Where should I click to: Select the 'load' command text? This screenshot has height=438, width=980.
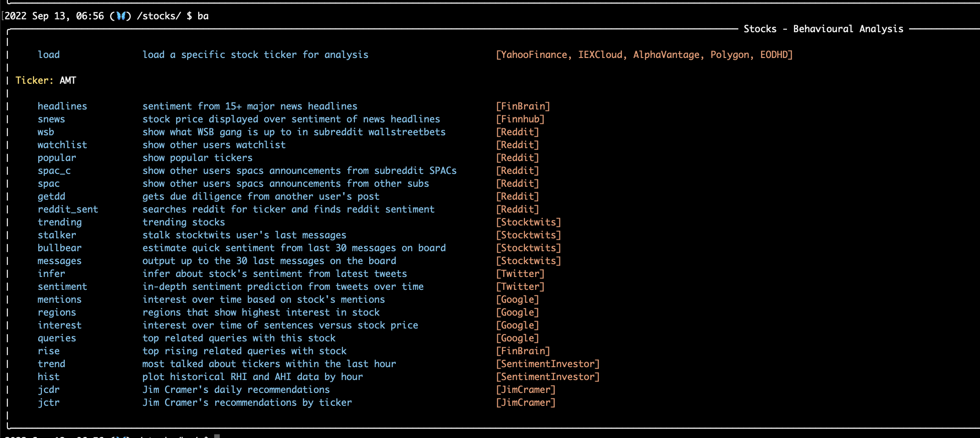pos(49,55)
